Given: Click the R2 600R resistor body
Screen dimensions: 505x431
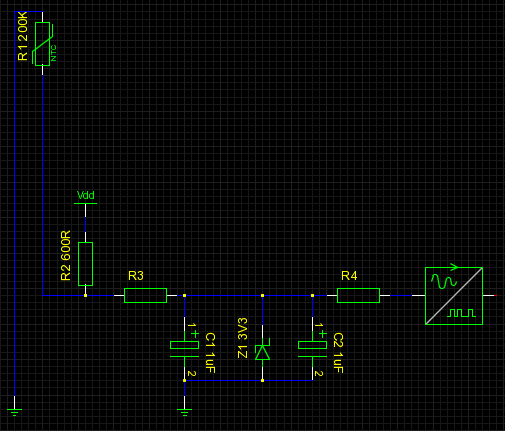Looking at the screenshot, I should point(85,264).
